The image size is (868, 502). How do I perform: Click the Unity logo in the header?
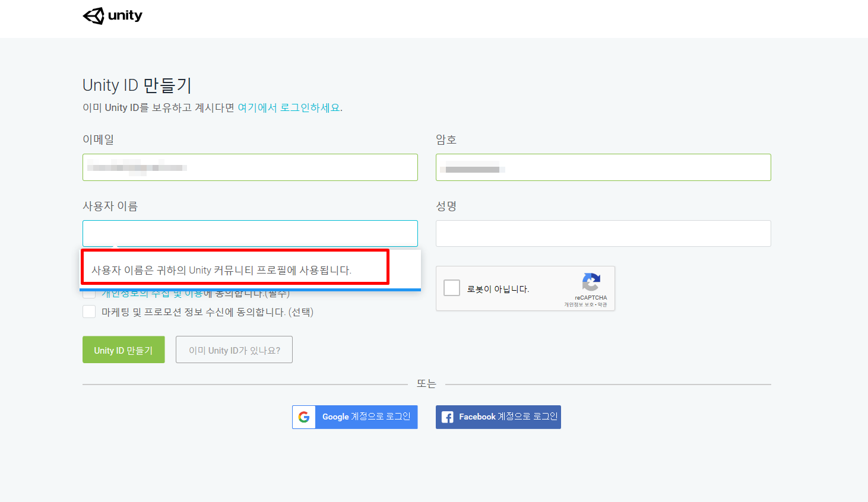(x=113, y=16)
